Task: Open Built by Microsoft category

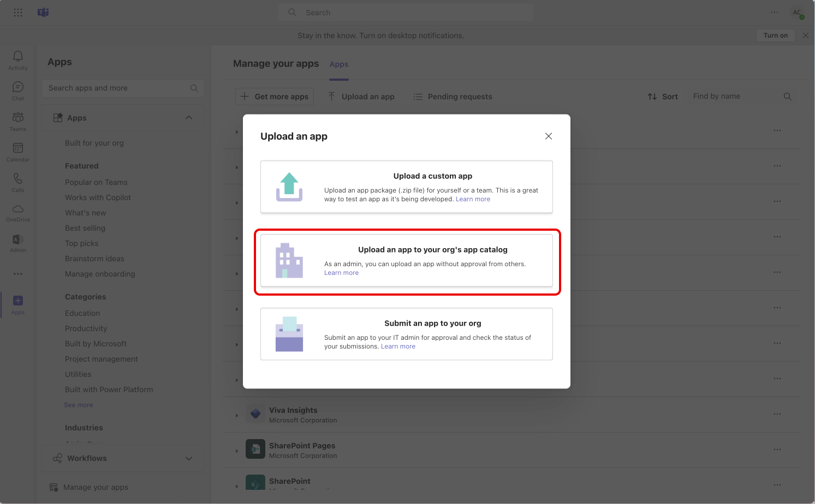Action: [96, 344]
